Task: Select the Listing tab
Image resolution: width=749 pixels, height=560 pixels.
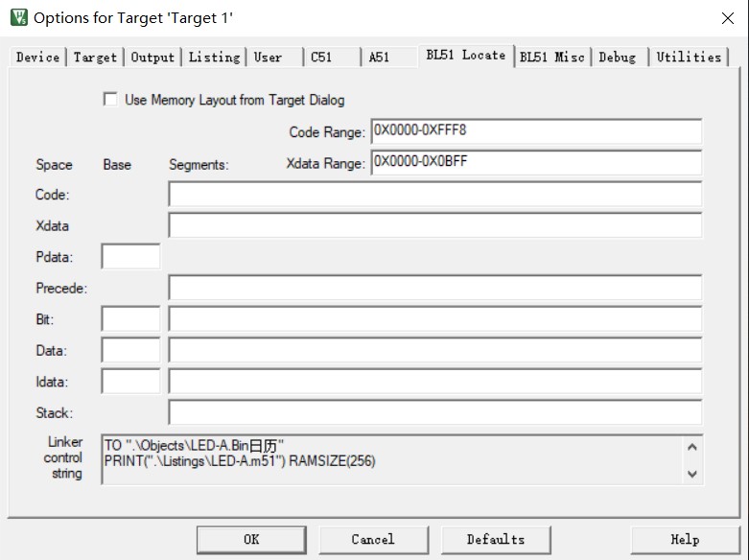Action: point(214,58)
